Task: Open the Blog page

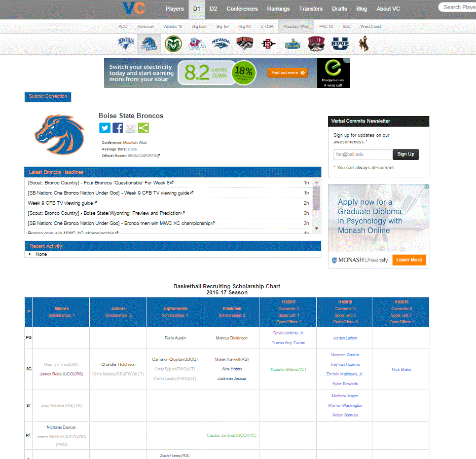Action: [x=361, y=9]
